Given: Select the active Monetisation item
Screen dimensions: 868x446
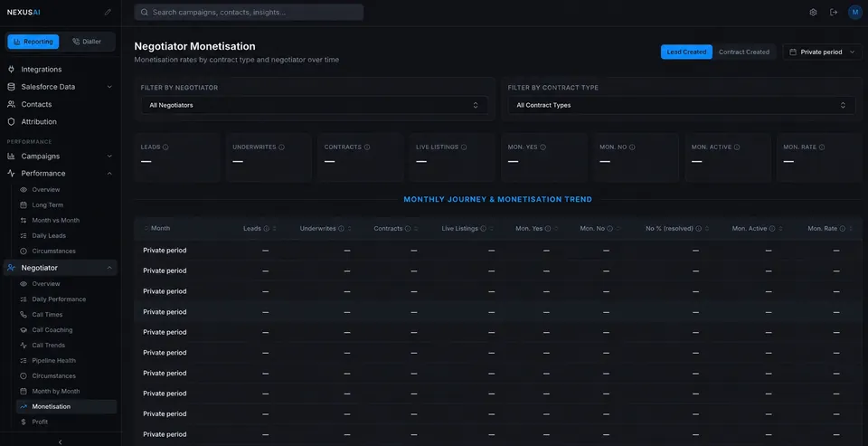Looking at the screenshot, I should click(x=66, y=407).
